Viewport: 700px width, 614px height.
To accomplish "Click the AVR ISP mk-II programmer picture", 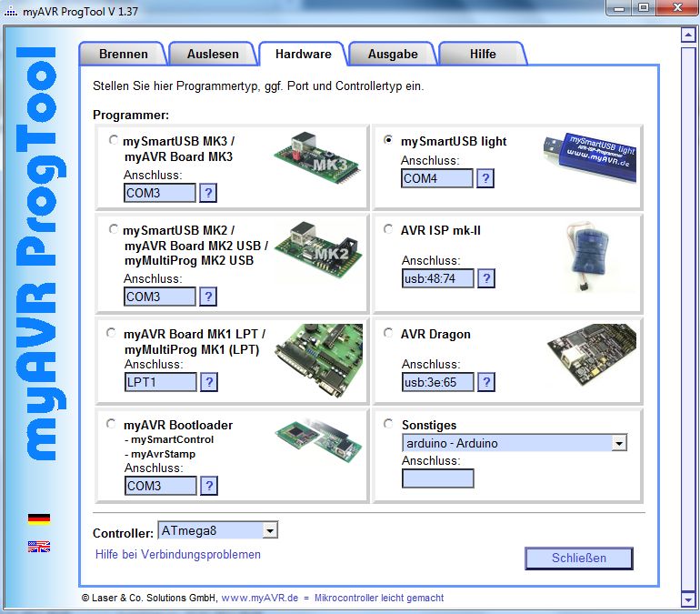I will (590, 257).
